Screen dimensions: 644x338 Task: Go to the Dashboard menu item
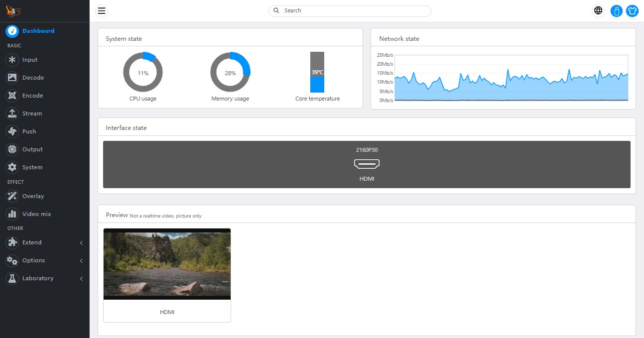point(38,31)
